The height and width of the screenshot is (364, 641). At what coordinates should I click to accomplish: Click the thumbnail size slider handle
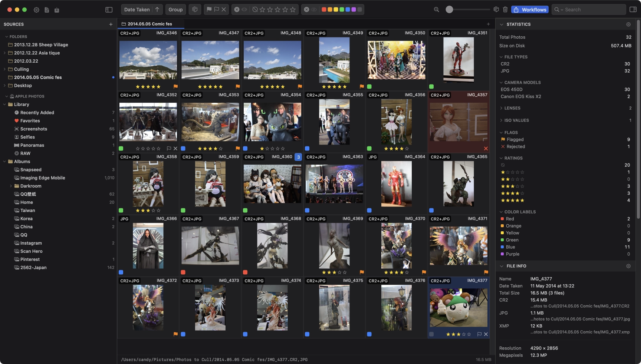(x=449, y=10)
